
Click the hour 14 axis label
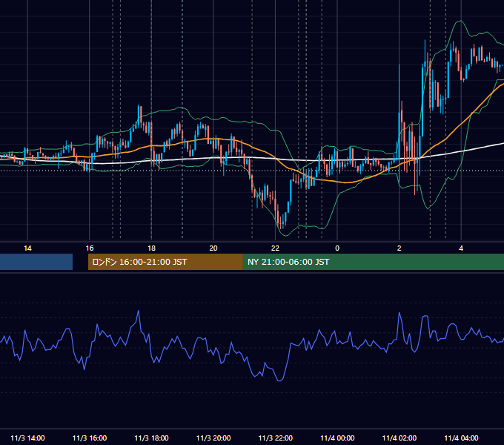27,248
